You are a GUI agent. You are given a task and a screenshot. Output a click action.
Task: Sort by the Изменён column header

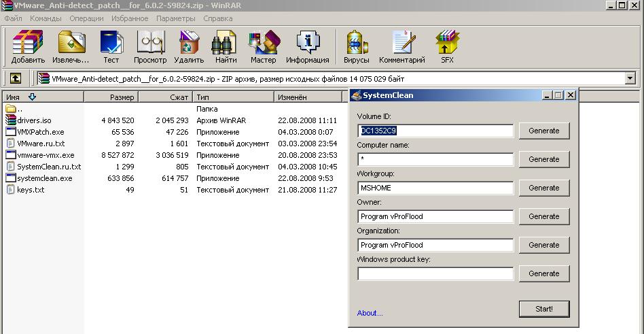pos(308,97)
